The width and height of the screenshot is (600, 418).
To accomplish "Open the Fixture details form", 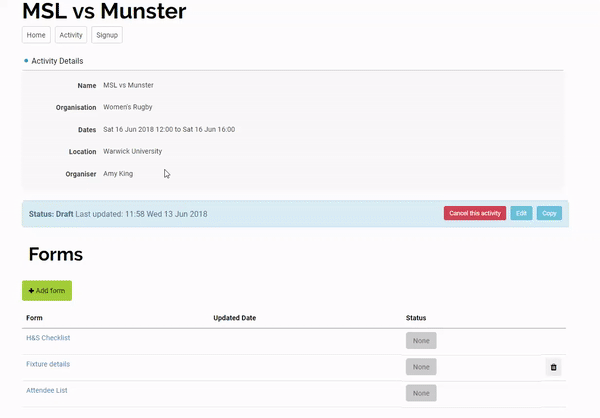I will click(48, 364).
